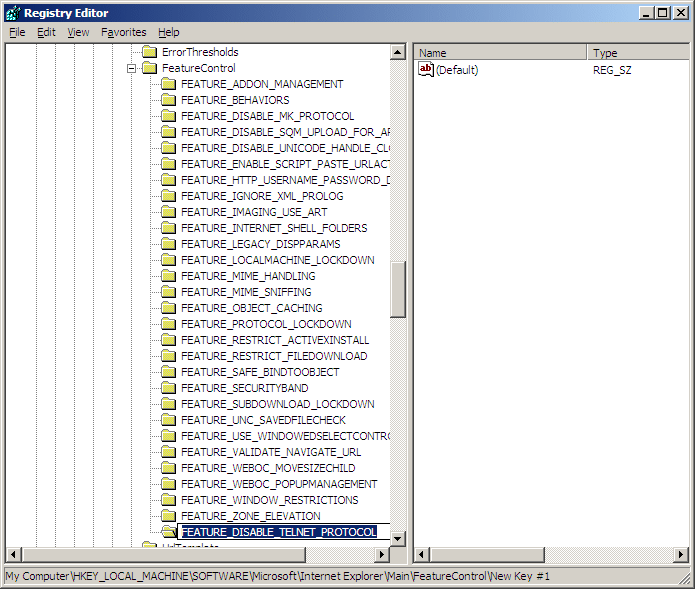The height and width of the screenshot is (589, 695).
Task: Click the values pane scroll left arrow
Action: [x=422, y=554]
